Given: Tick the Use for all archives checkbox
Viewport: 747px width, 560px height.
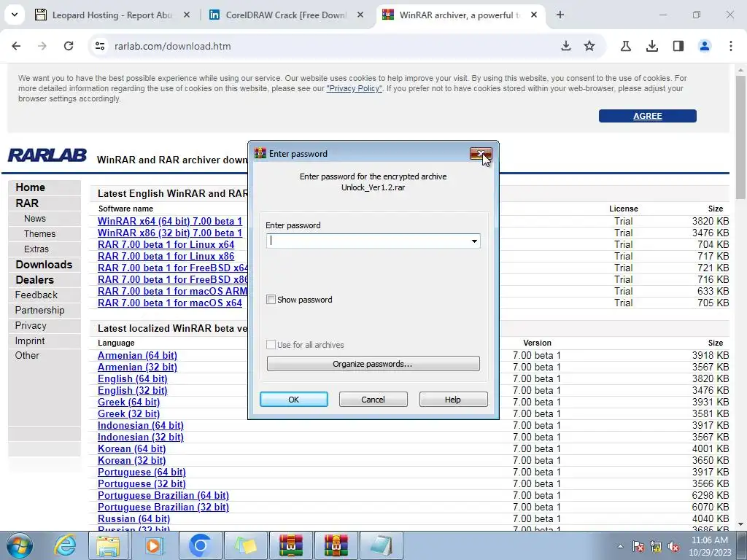Looking at the screenshot, I should click(271, 345).
